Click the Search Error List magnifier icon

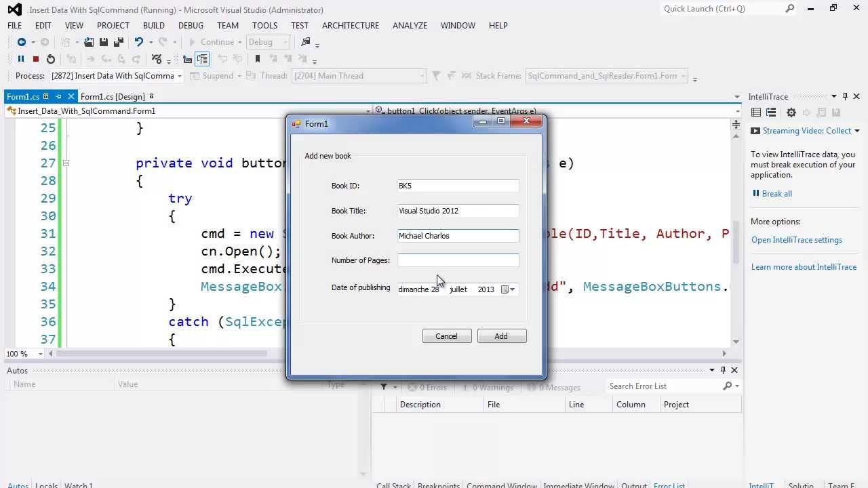click(728, 386)
